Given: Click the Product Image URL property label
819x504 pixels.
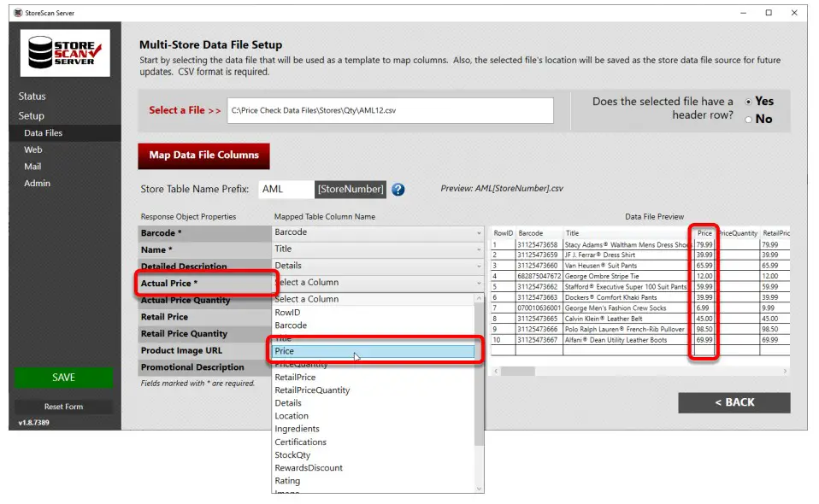Looking at the screenshot, I should [x=182, y=350].
